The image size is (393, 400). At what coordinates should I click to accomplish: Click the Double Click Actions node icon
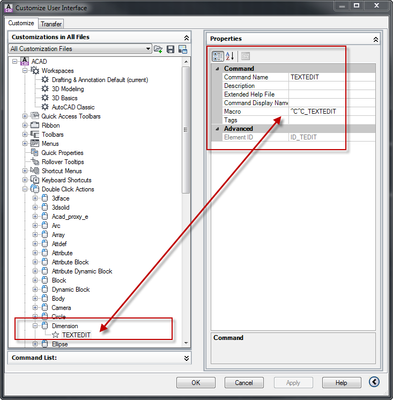click(35, 189)
